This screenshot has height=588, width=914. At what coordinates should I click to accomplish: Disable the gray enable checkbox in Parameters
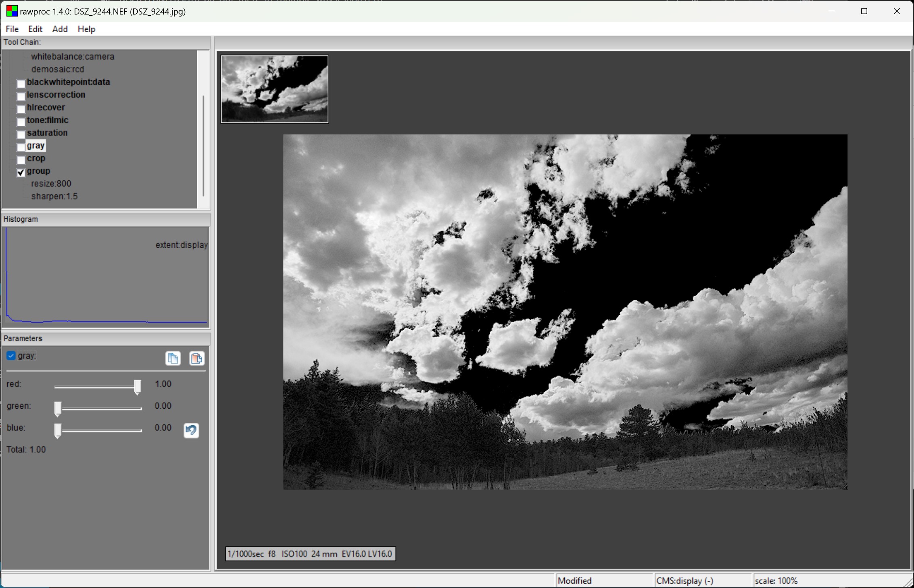[11, 356]
